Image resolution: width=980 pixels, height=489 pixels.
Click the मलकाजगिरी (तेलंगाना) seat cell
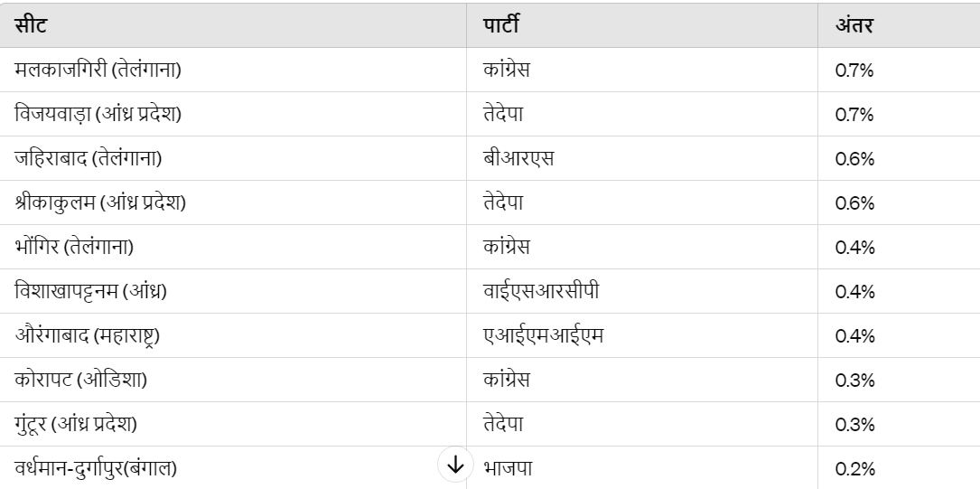(x=233, y=70)
